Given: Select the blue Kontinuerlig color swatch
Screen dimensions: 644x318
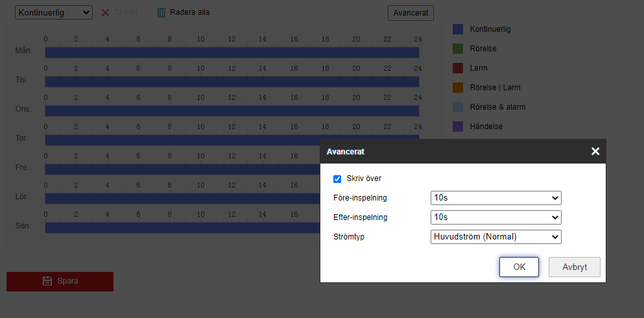Looking at the screenshot, I should (457, 29).
